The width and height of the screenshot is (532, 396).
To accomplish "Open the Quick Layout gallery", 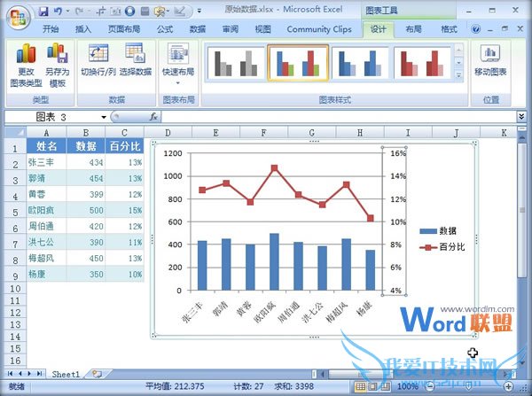I will 178,64.
